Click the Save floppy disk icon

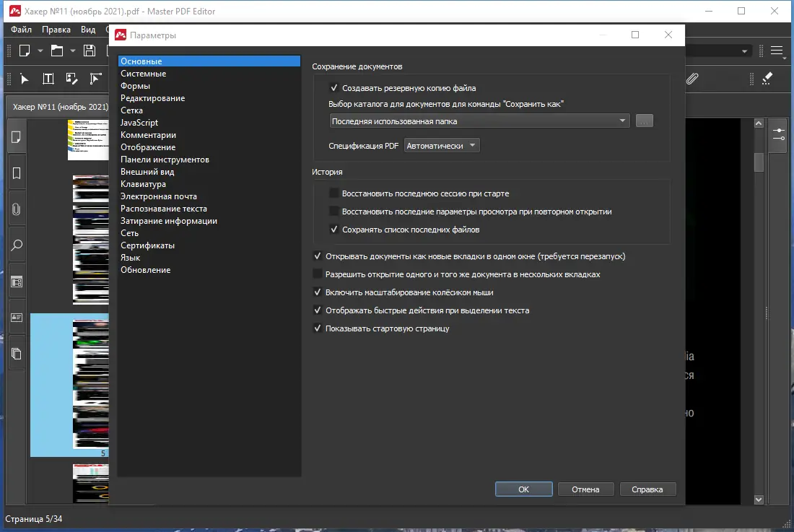point(89,51)
